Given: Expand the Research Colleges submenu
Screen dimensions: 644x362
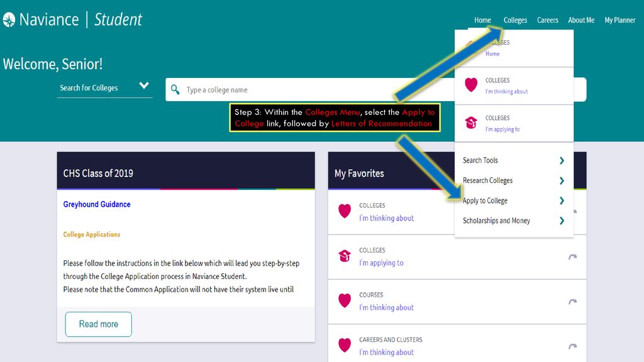Looking at the screenshot, I should pos(514,180).
